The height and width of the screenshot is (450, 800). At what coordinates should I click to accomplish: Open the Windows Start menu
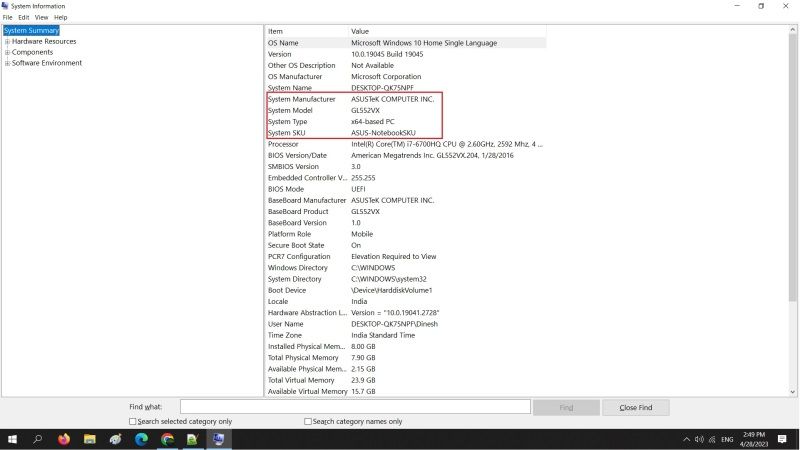coord(12,439)
